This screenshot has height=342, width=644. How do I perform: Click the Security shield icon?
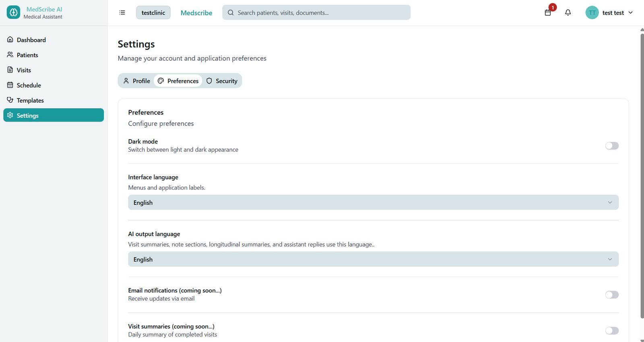pos(209,81)
